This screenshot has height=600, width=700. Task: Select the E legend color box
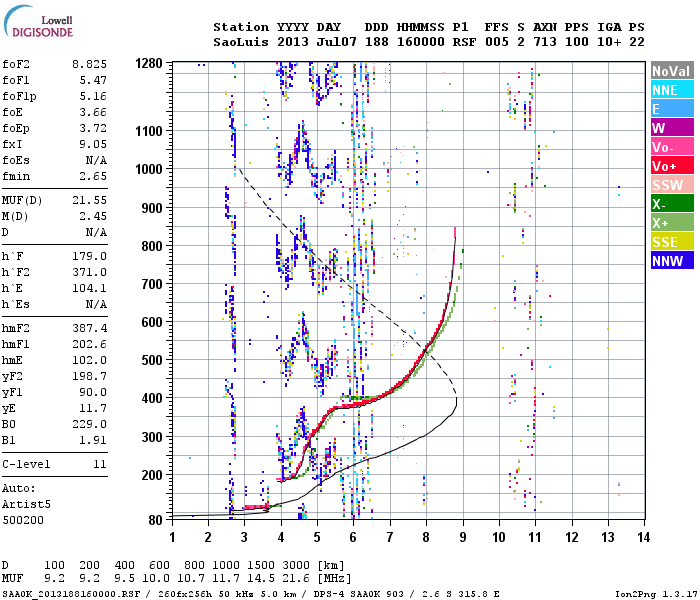(x=672, y=108)
